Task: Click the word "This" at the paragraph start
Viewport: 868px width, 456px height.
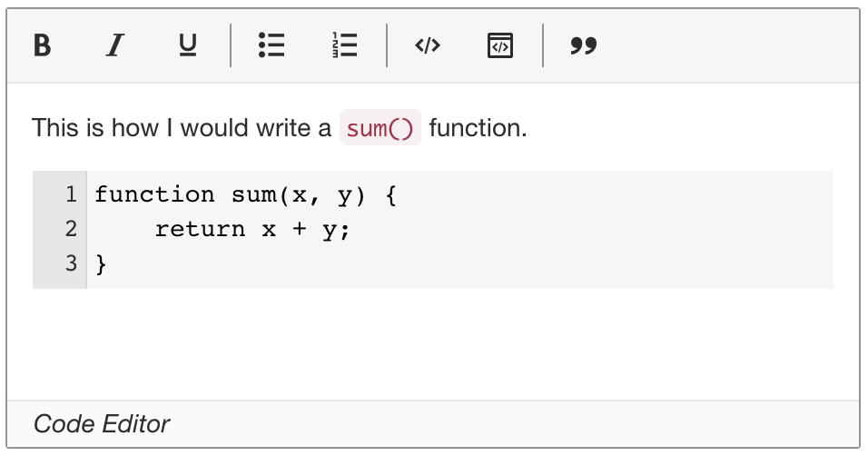Action: 55,128
